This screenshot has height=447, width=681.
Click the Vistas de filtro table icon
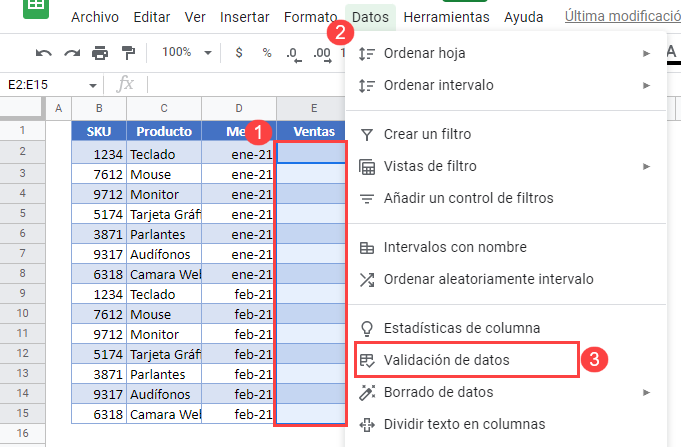pos(367,167)
